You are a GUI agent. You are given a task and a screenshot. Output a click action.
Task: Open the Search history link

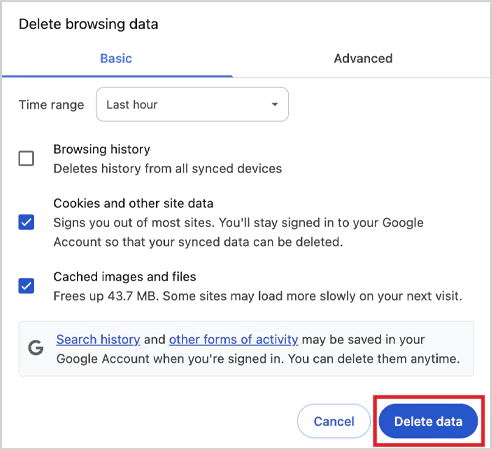click(98, 339)
